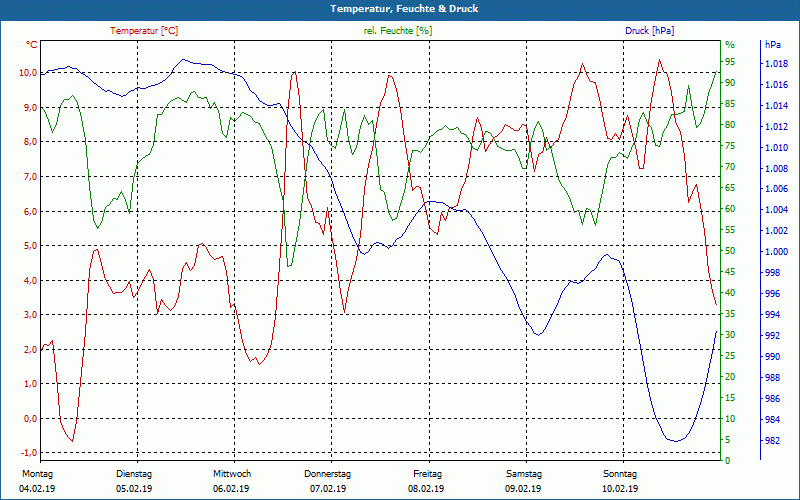The width and height of the screenshot is (800, 500).
Task: Click the 1.018 tick on pressure axis
Action: tap(777, 64)
